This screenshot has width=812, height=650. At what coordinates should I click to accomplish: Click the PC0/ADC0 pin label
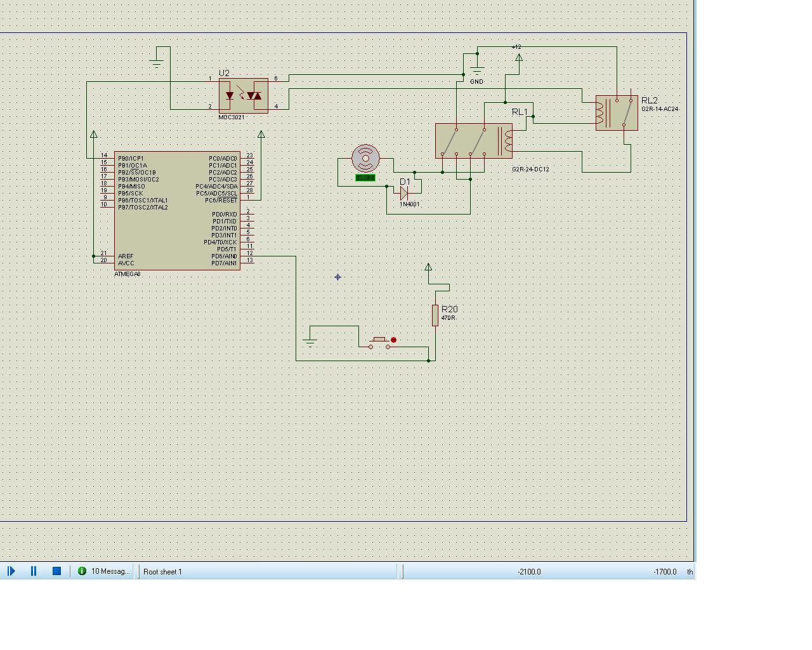223,159
